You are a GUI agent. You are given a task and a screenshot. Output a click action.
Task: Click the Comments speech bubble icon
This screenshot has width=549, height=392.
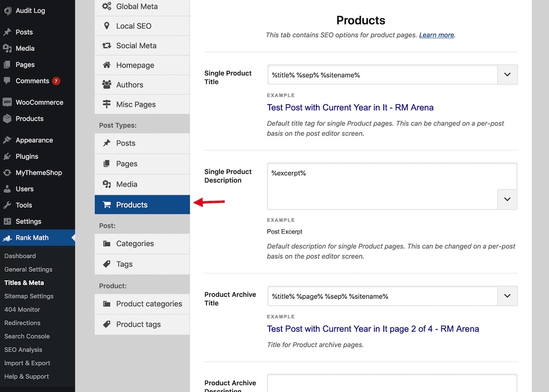(x=7, y=81)
